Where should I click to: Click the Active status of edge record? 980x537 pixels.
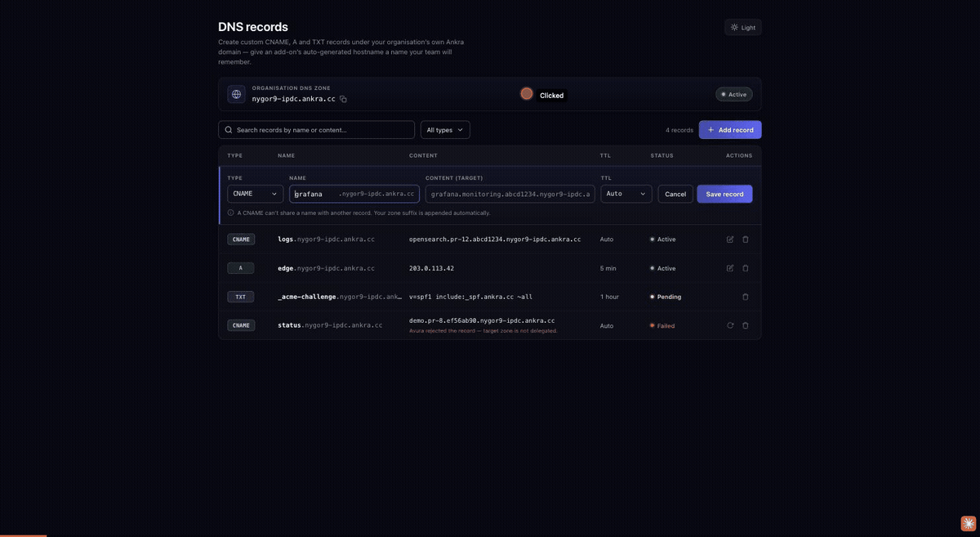pos(663,268)
